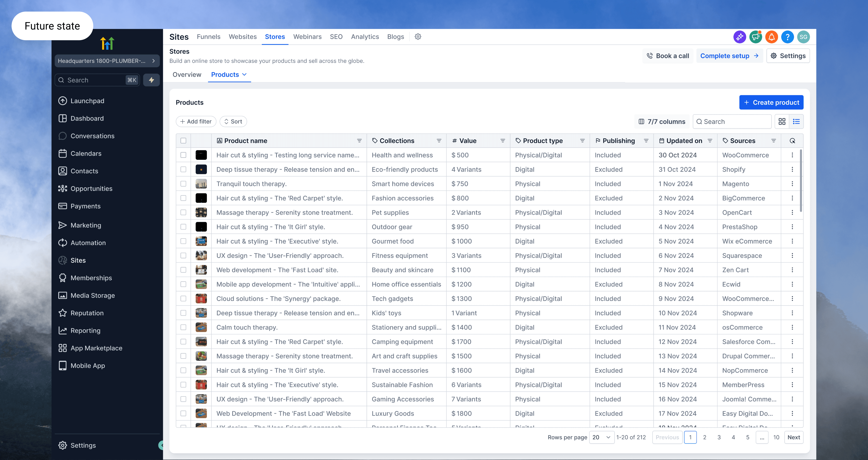The height and width of the screenshot is (460, 868).
Task: Go to the Next page
Action: 793,437
